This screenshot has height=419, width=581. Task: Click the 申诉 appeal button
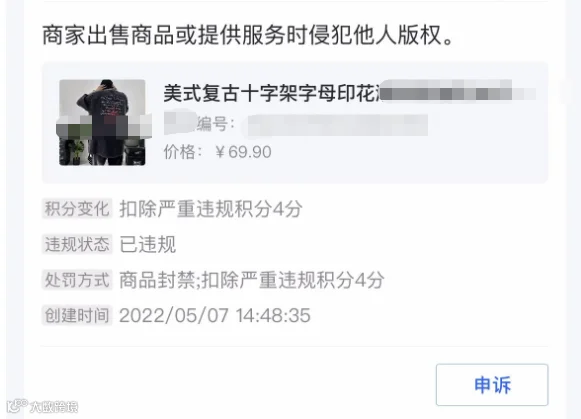click(492, 385)
